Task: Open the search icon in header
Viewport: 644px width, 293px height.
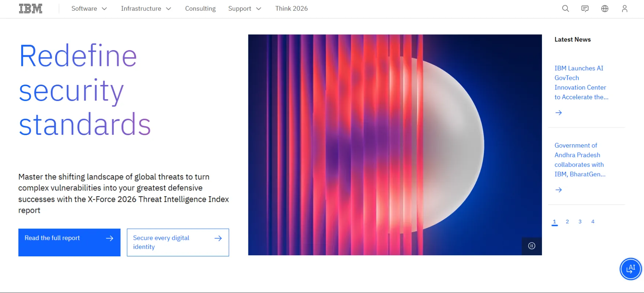Action: click(565, 8)
